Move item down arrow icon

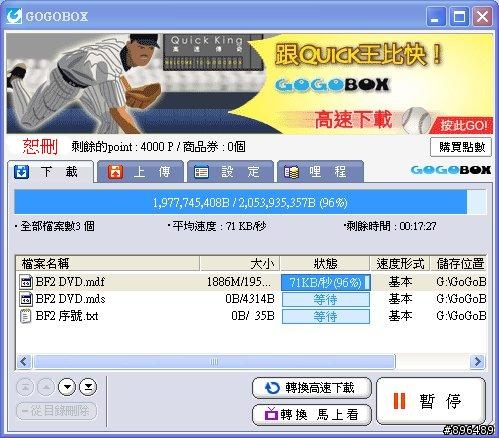point(67,387)
